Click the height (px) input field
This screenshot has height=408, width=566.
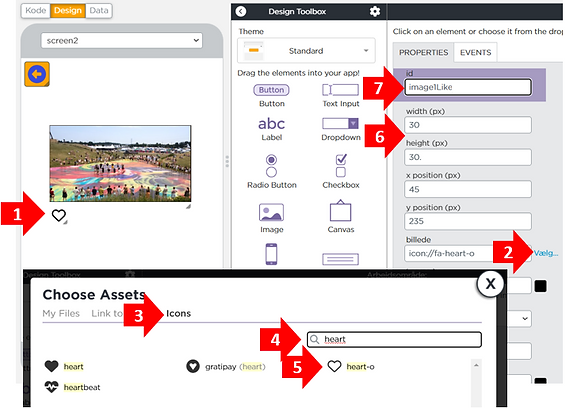pyautogui.click(x=468, y=157)
